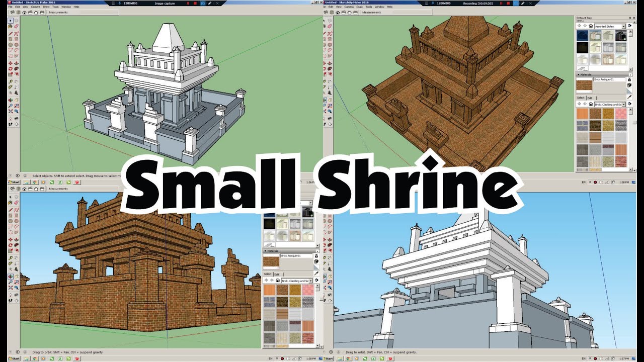The image size is (644, 362).
Task: Take a snapshot with camera icon in Image capture bar
Action: [x=203, y=4]
